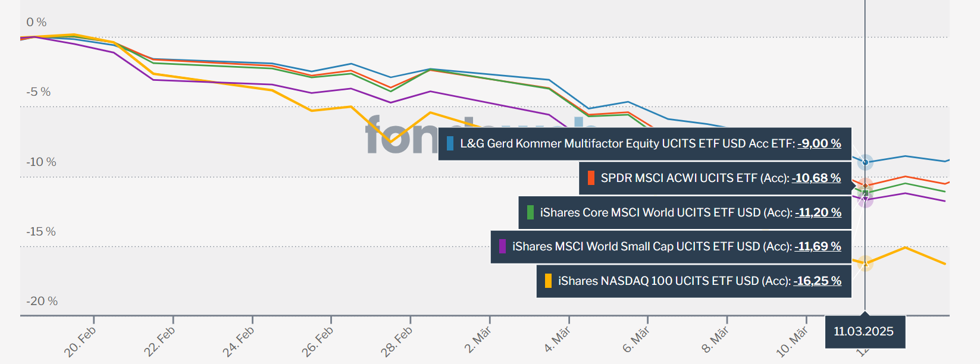Click the 10. Mär axis label
This screenshot has height=364, width=980.
coord(792,341)
